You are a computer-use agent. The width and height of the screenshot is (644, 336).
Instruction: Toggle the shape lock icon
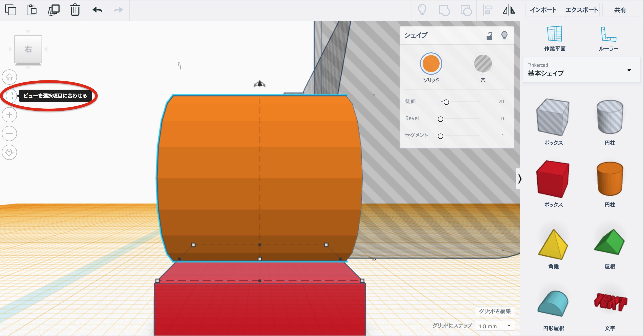(x=489, y=36)
